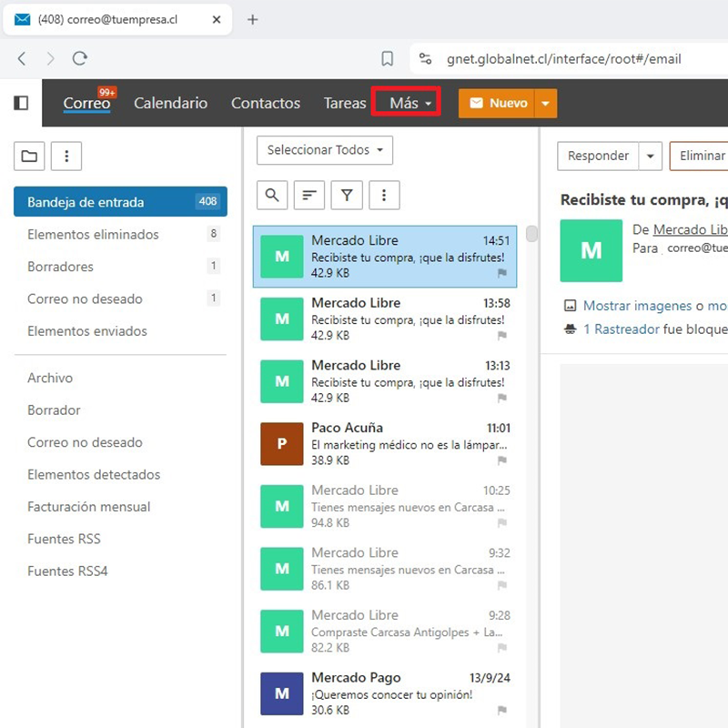Toggle flag on Mercado Pago message
The width and height of the screenshot is (728, 728).
click(x=501, y=711)
